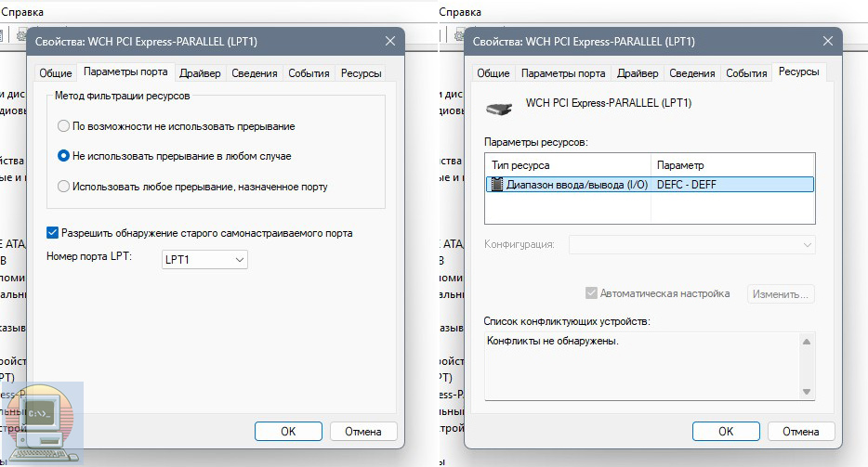Switch to 'Общие' tab in port settings dialog

click(56, 73)
